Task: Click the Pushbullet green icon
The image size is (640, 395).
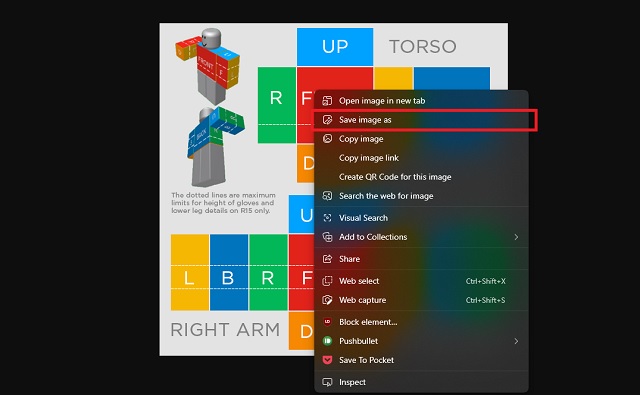Action: click(x=327, y=341)
